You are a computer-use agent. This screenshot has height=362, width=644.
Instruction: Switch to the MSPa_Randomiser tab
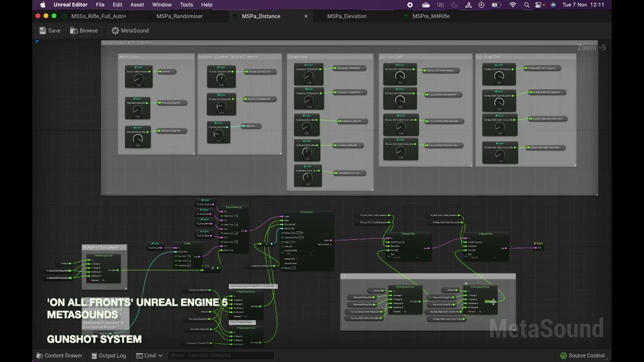180,16
